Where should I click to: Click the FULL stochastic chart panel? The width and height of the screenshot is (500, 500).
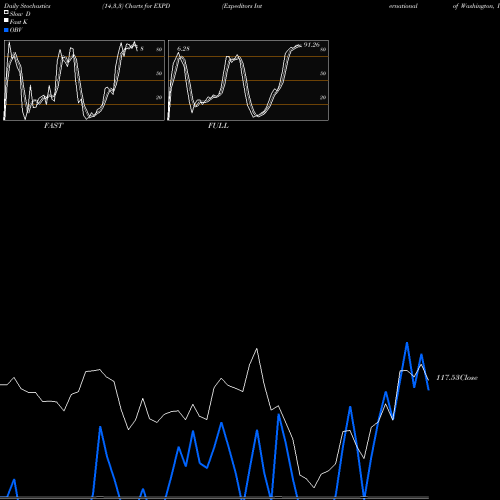click(x=248, y=80)
